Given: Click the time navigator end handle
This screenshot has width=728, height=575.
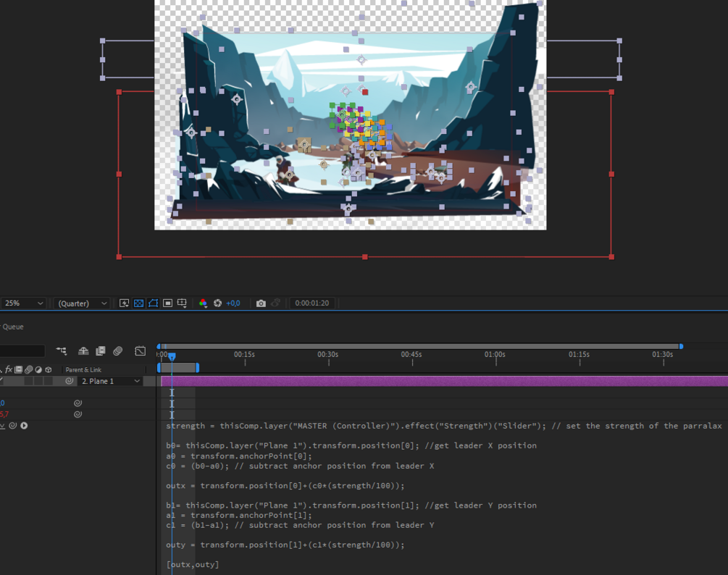Looking at the screenshot, I should point(681,346).
